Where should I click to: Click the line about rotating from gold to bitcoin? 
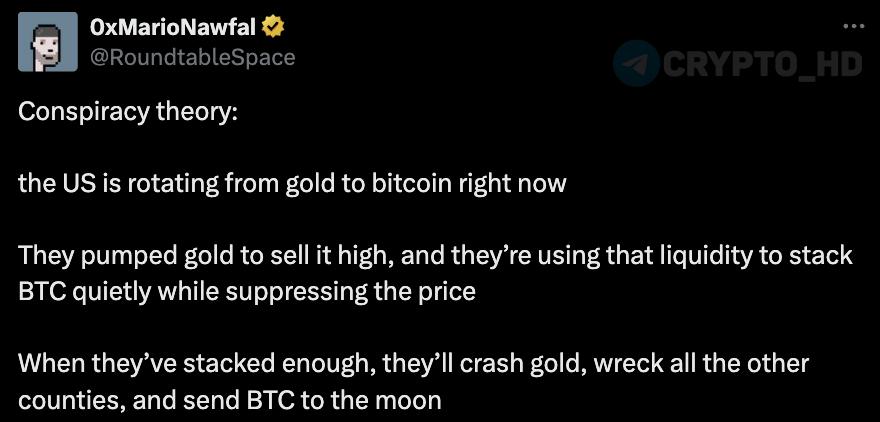coord(292,184)
